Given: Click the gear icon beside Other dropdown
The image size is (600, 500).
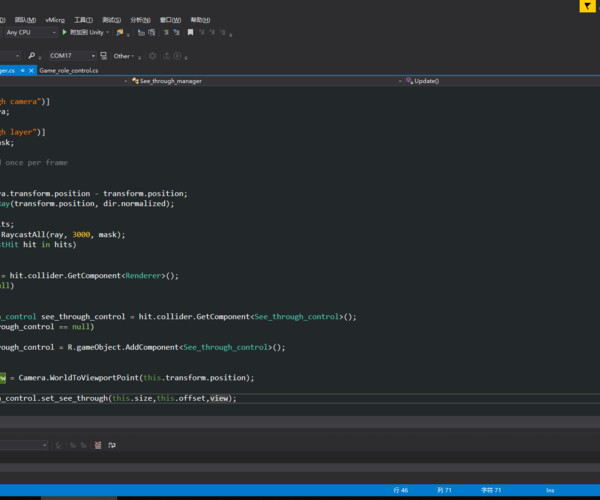Looking at the screenshot, I should click(153, 56).
